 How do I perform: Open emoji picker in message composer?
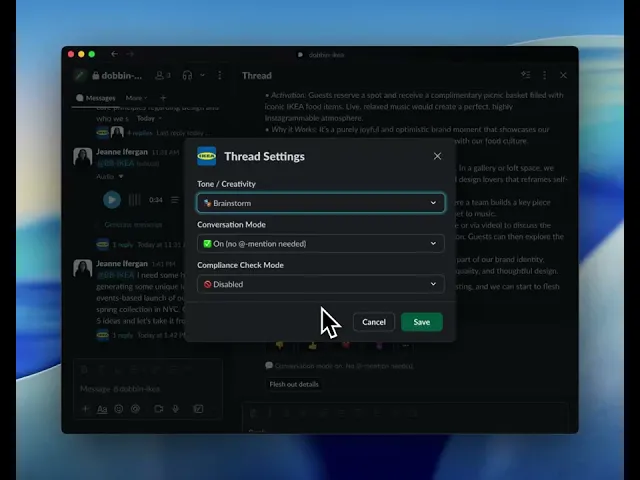click(x=119, y=409)
